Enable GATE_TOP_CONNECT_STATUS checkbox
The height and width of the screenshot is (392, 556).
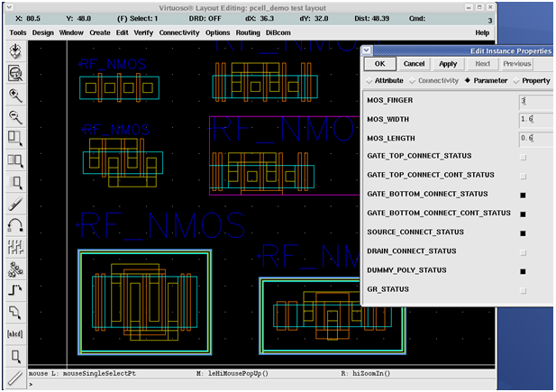tap(523, 157)
